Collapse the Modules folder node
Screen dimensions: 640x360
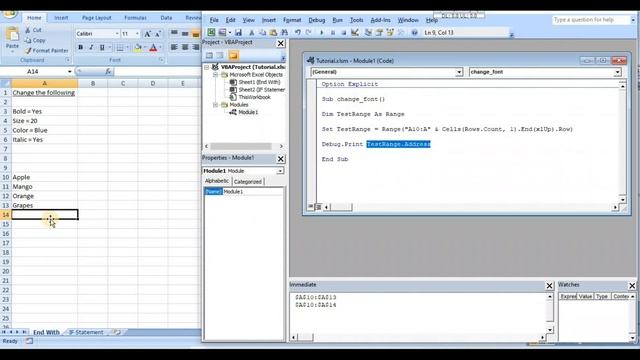pos(215,105)
